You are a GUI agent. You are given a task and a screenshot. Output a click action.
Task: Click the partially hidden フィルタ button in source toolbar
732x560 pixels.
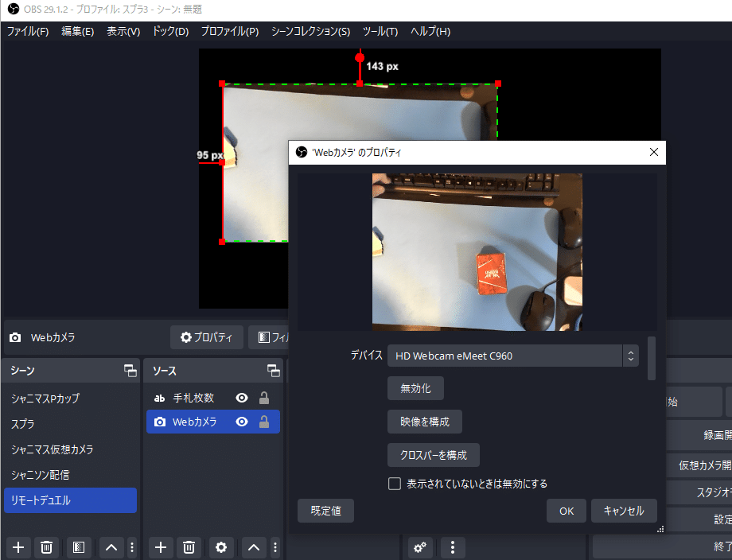pos(268,337)
